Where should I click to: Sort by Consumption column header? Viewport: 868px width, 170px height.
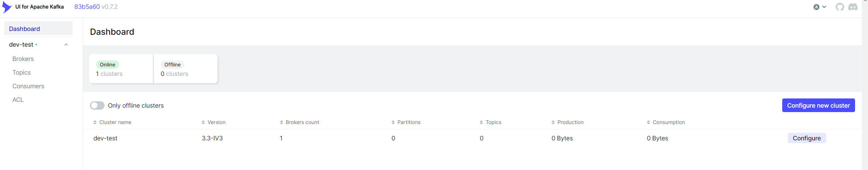[665, 122]
